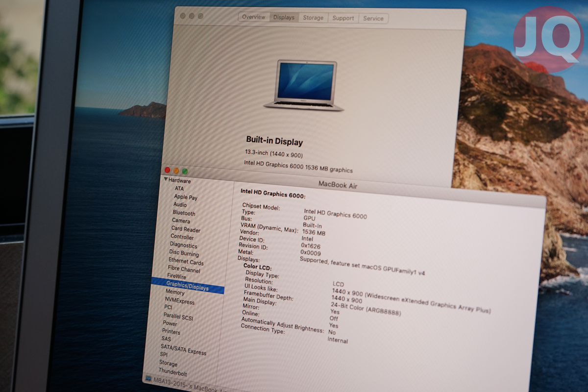Select Diagnostics in the sidebar
The height and width of the screenshot is (392, 588).
coord(183,245)
